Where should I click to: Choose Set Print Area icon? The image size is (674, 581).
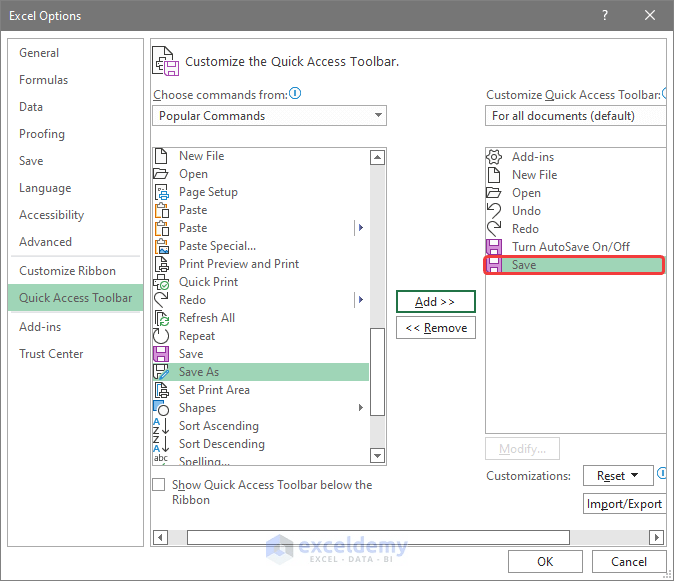pos(162,390)
